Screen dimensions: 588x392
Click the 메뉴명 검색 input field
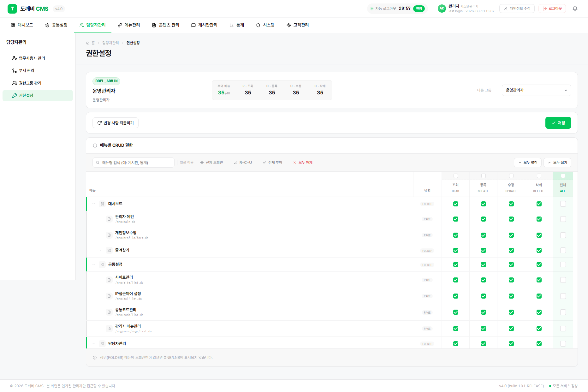(x=134, y=163)
